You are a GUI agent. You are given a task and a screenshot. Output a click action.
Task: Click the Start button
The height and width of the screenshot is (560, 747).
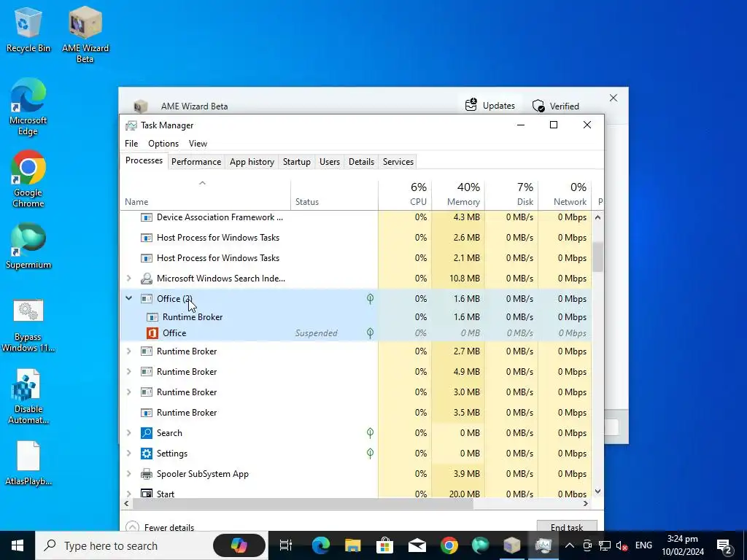[18, 545]
